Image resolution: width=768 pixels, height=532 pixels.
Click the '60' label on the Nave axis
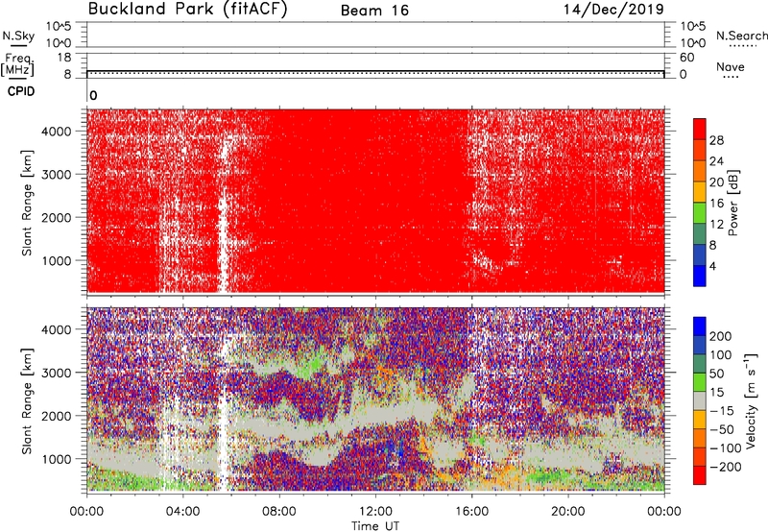click(x=686, y=58)
